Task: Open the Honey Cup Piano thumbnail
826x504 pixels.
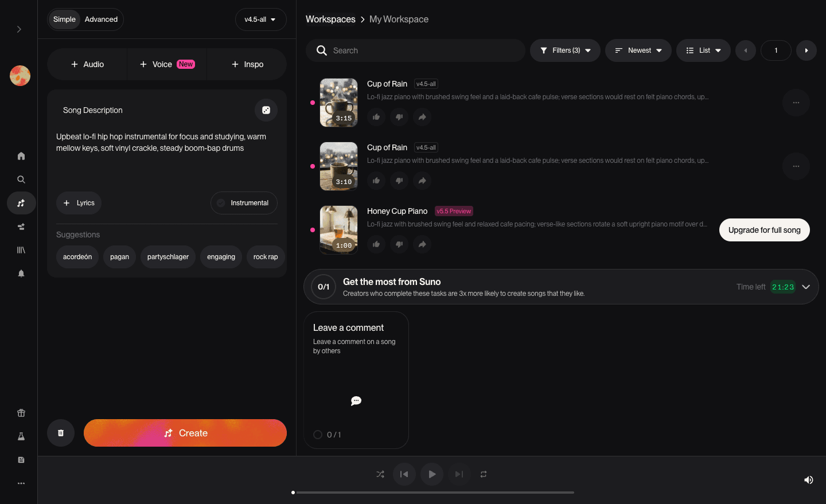Action: click(338, 230)
